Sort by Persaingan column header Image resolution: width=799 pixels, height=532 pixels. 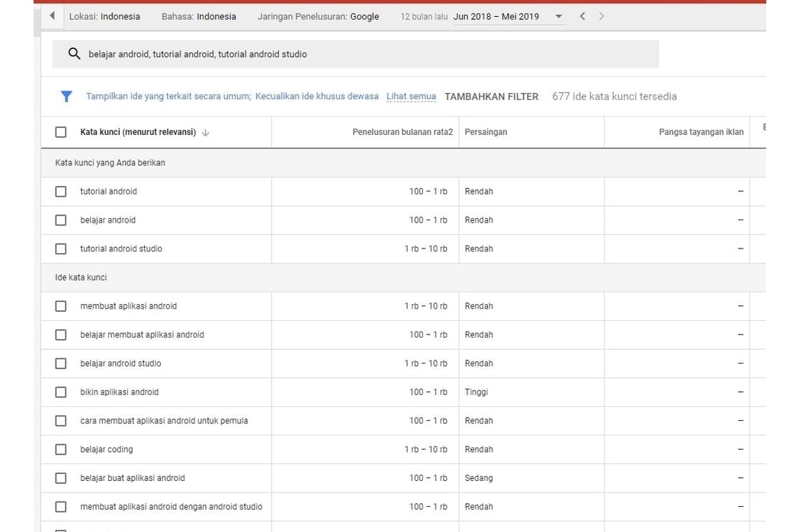tap(486, 132)
